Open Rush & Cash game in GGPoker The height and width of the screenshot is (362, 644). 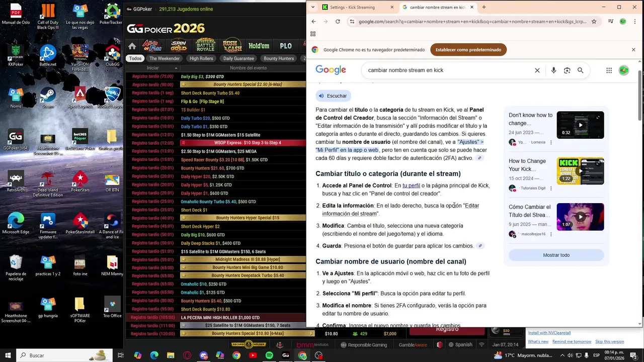(232, 45)
